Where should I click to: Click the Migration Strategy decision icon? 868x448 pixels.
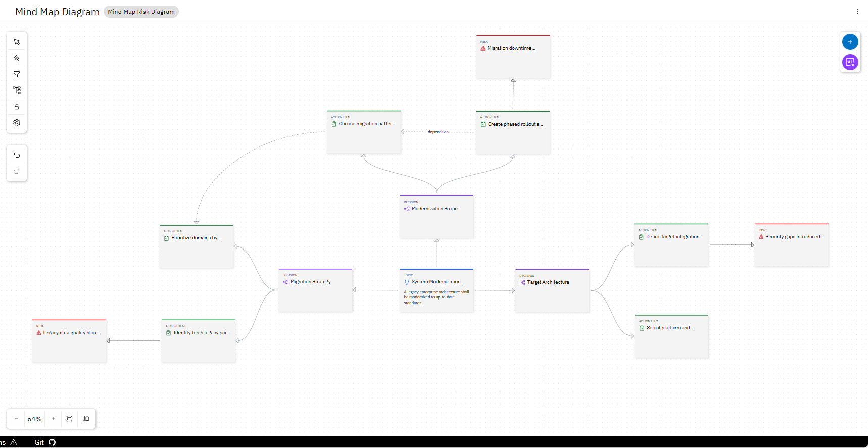285,282
